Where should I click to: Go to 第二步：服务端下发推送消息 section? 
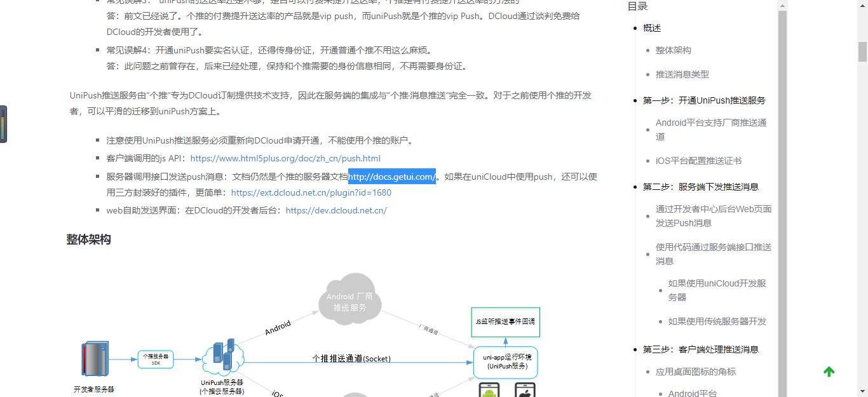700,187
